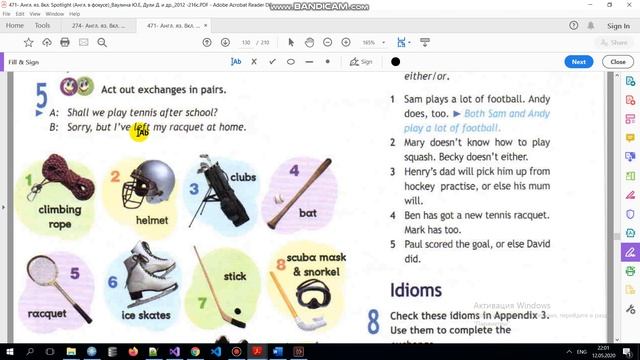Open the notifications bell
Screen dimensions: 640x360
[x=591, y=26]
